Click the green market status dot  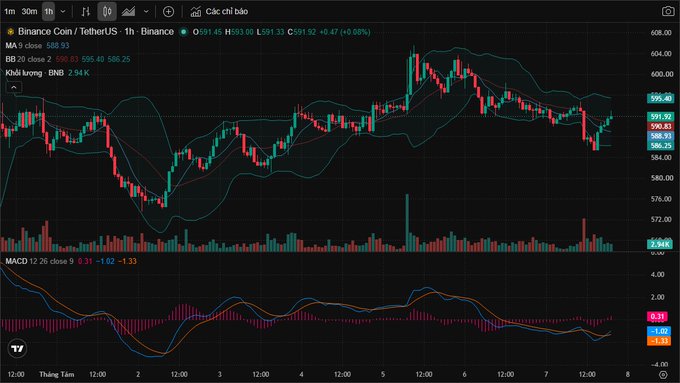pyautogui.click(x=184, y=32)
